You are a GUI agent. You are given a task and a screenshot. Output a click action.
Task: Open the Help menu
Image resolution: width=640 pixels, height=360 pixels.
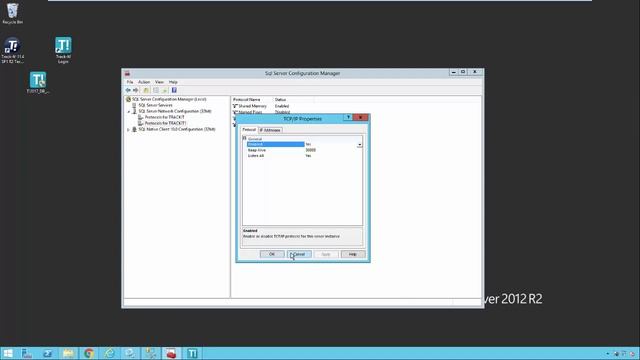pyautogui.click(x=173, y=82)
